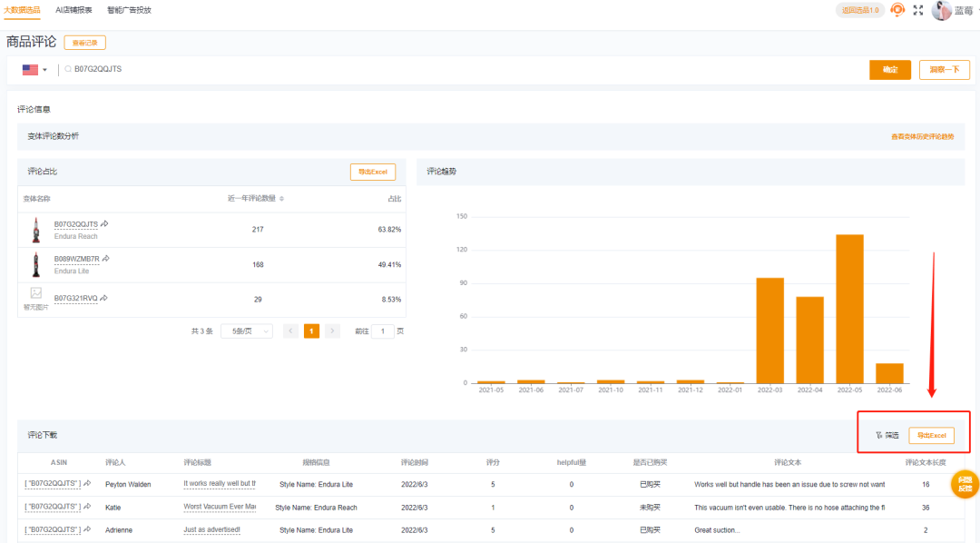
Task: Open the 筛选 filter option
Action: [887, 436]
